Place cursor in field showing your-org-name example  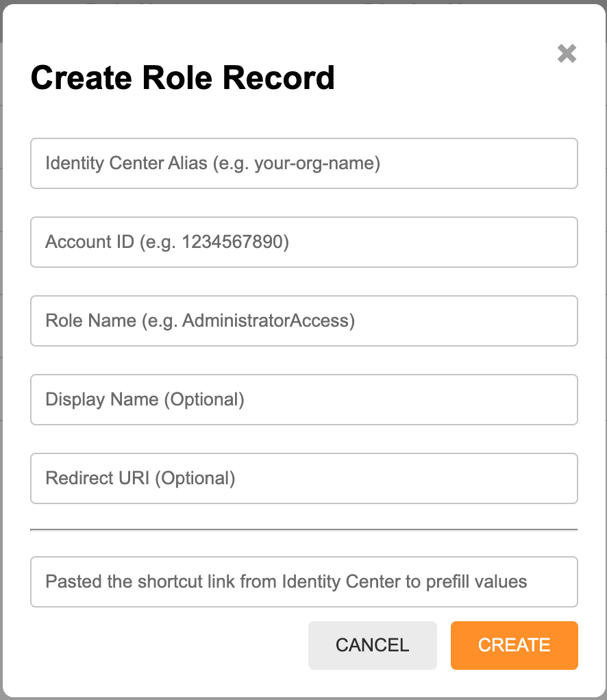tap(303, 164)
